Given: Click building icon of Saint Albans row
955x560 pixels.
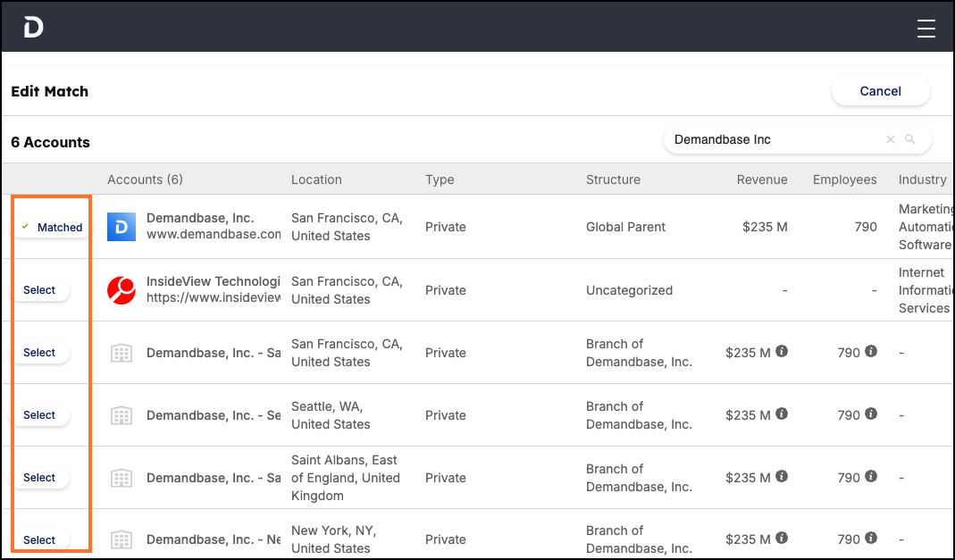Looking at the screenshot, I should click(121, 478).
